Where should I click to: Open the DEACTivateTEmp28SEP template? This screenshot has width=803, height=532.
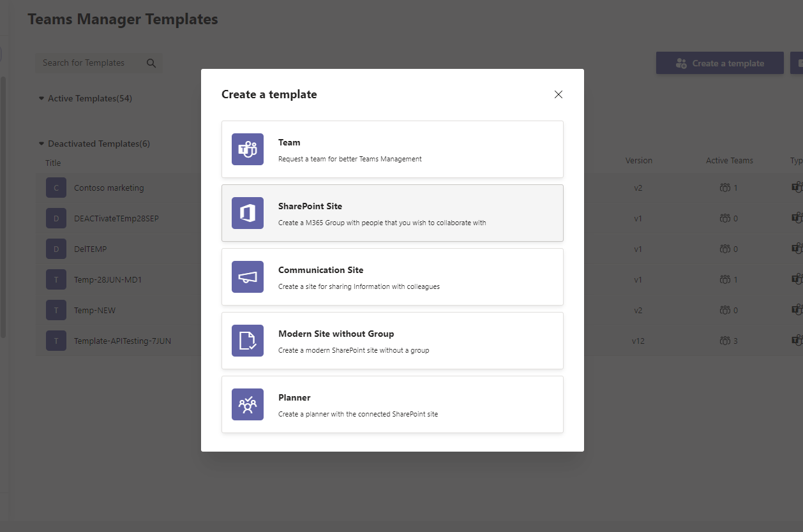coord(116,218)
